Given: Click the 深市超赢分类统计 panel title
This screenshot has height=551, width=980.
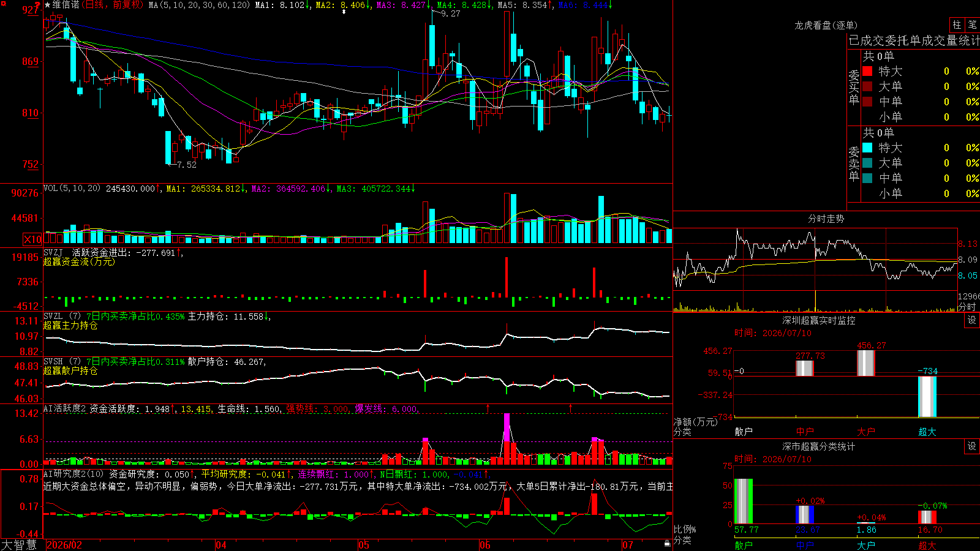Looking at the screenshot, I should pyautogui.click(x=819, y=446).
